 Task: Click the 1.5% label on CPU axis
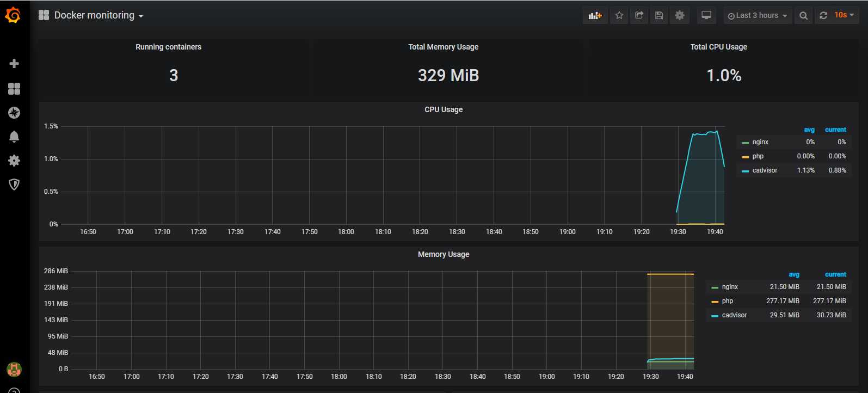[x=51, y=126]
